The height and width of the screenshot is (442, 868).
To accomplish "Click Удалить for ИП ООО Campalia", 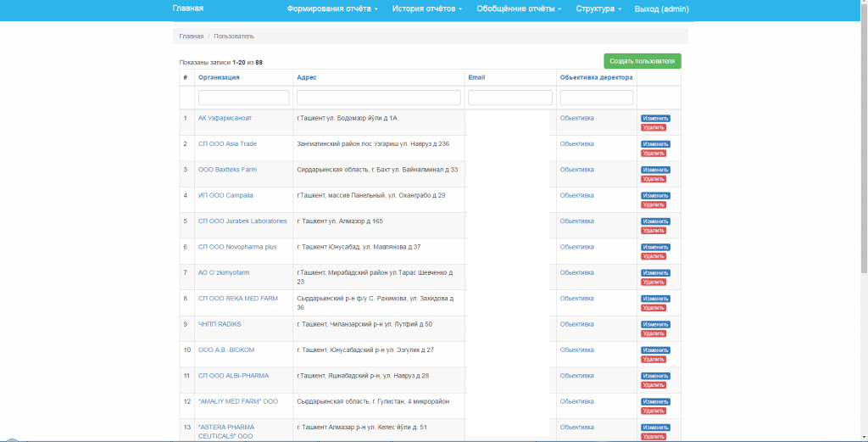I will (654, 205).
